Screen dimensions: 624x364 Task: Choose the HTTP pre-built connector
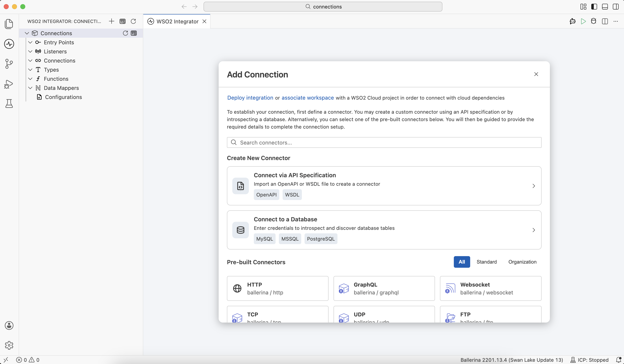[278, 288]
